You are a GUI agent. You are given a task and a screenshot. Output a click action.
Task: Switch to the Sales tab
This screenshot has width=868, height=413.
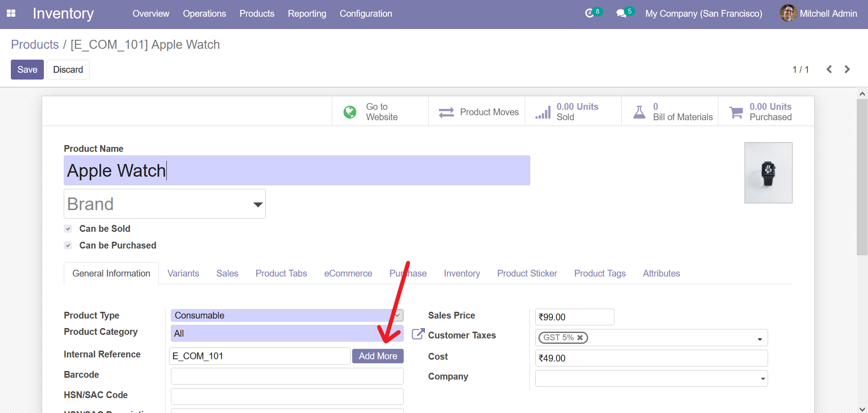pyautogui.click(x=227, y=273)
